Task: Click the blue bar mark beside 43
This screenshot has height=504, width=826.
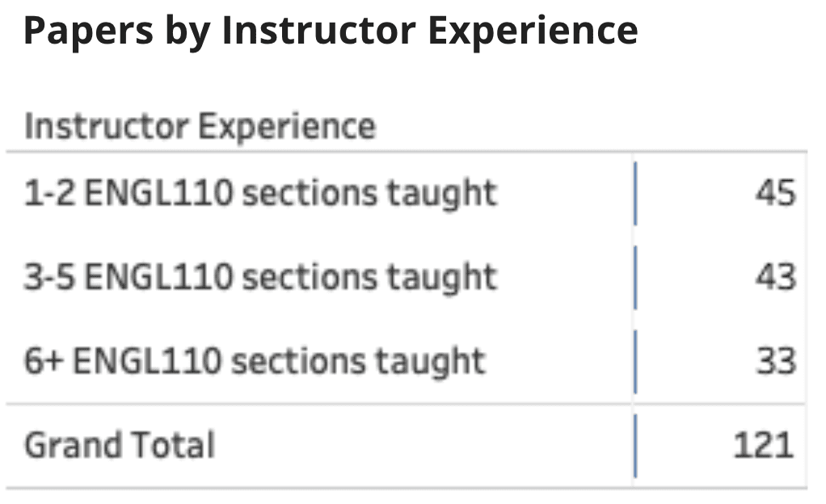Action: pyautogui.click(x=635, y=278)
